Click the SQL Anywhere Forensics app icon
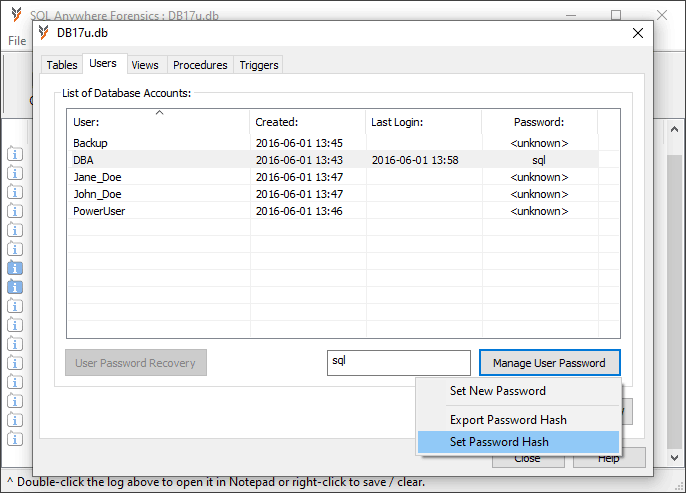The image size is (686, 493). click(17, 14)
